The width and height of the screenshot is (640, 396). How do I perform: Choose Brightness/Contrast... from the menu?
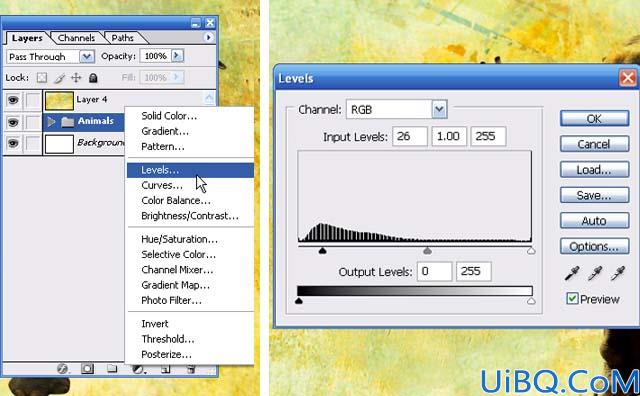[x=190, y=216]
